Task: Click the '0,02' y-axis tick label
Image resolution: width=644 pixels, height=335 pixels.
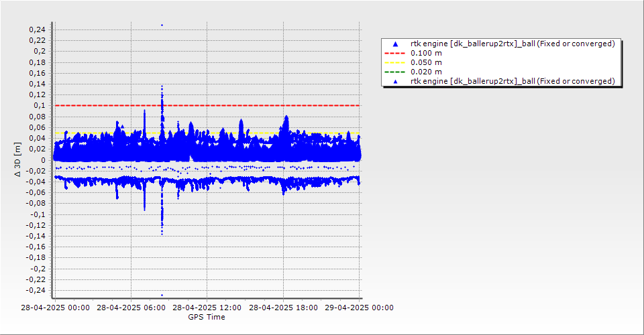Action: 37,149
